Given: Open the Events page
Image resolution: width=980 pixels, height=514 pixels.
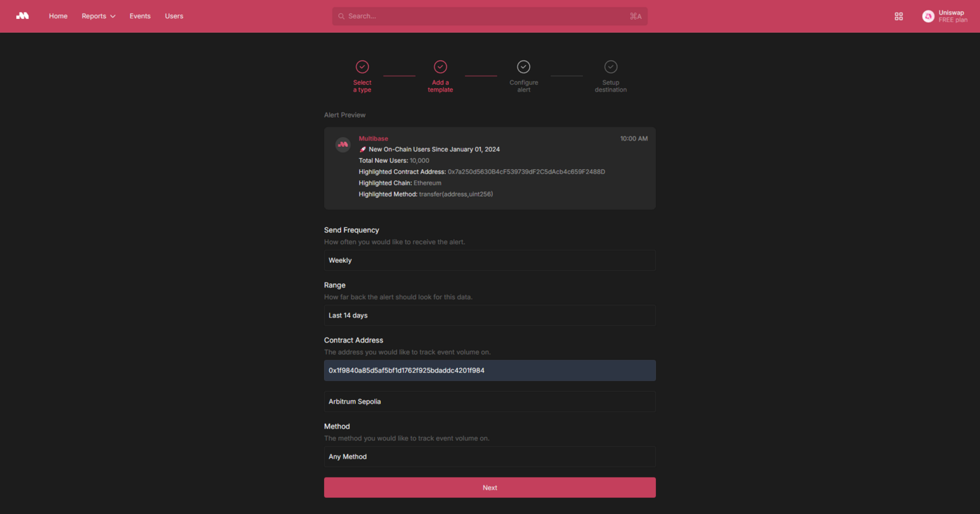Looking at the screenshot, I should click(140, 16).
